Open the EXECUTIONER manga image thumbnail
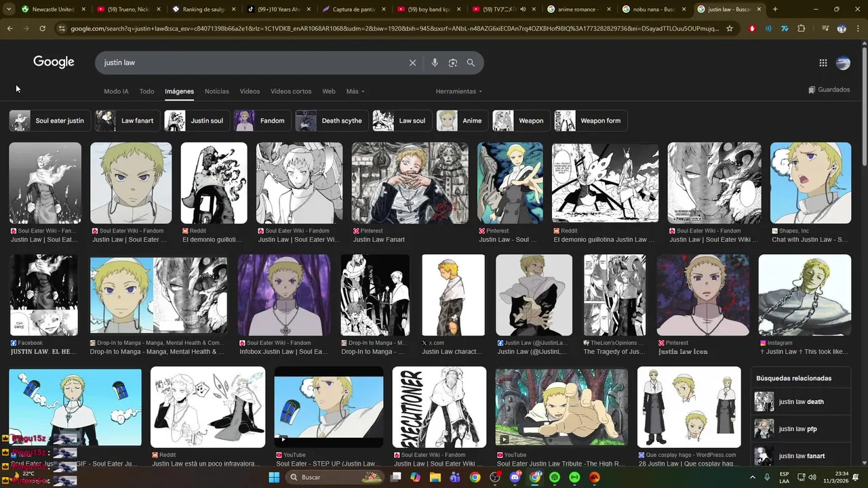 click(439, 407)
